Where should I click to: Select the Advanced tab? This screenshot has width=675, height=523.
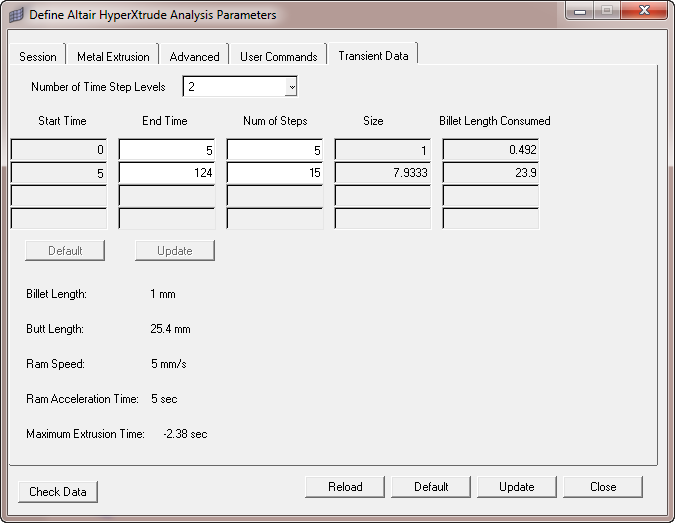click(x=194, y=56)
